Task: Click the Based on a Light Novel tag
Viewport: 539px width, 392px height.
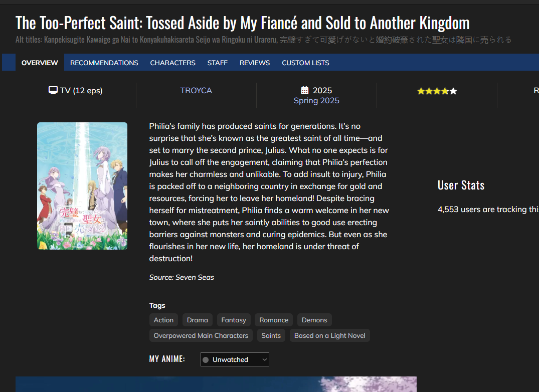Action: coord(329,335)
